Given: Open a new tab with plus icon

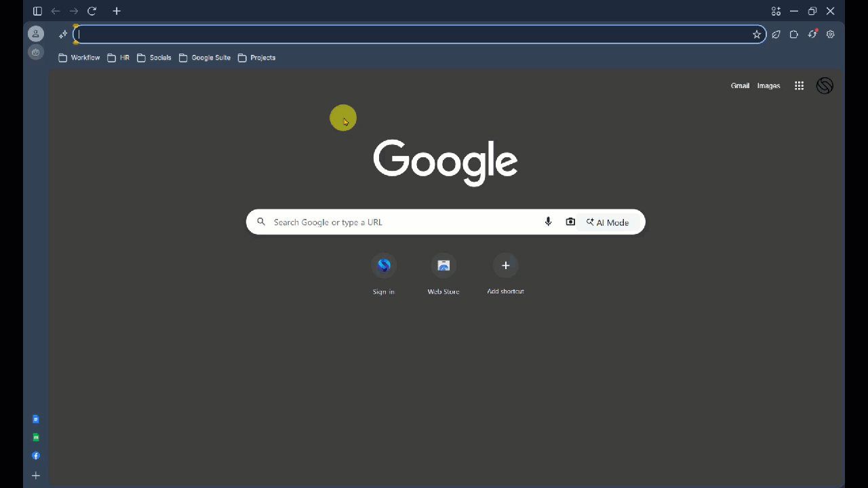Looking at the screenshot, I should 117,11.
